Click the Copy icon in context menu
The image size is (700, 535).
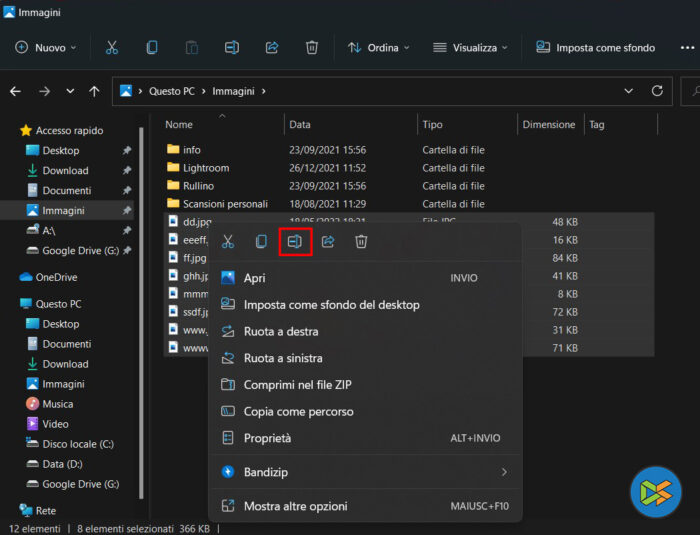(261, 242)
